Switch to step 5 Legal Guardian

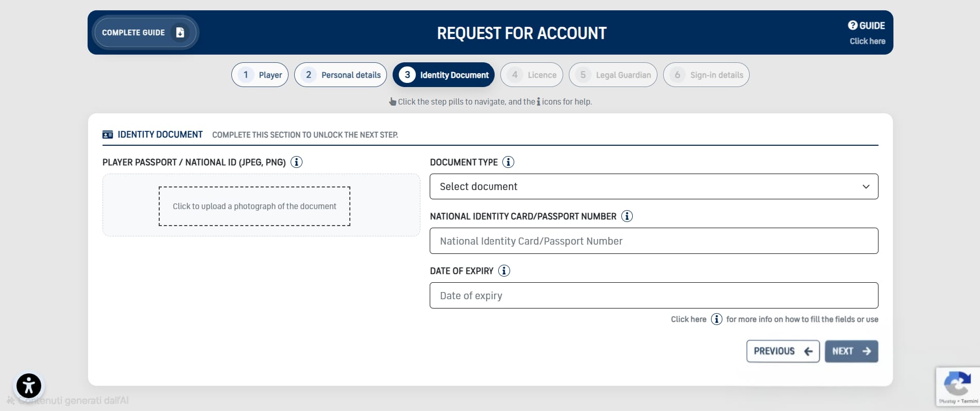pos(613,75)
